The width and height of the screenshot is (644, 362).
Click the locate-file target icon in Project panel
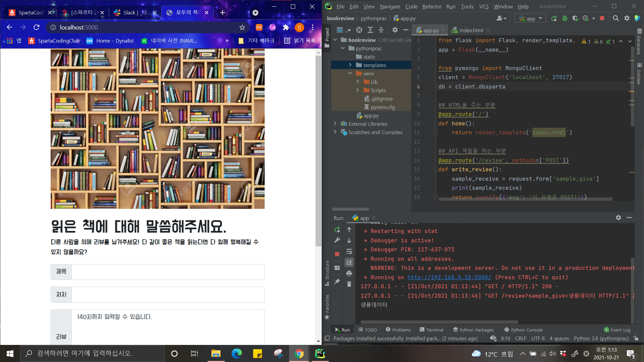click(359, 30)
